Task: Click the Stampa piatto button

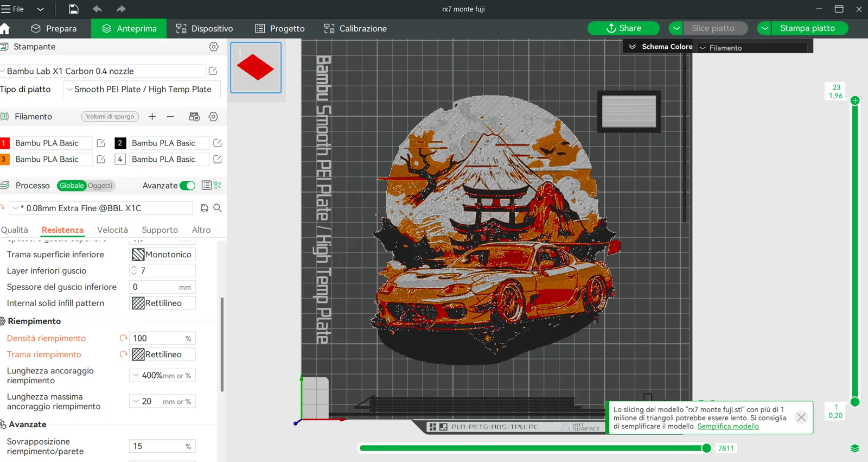Action: click(x=807, y=28)
